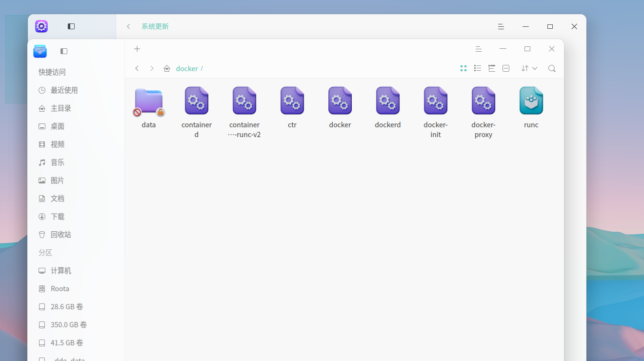Go back in 系统更新 settings window

[128, 26]
